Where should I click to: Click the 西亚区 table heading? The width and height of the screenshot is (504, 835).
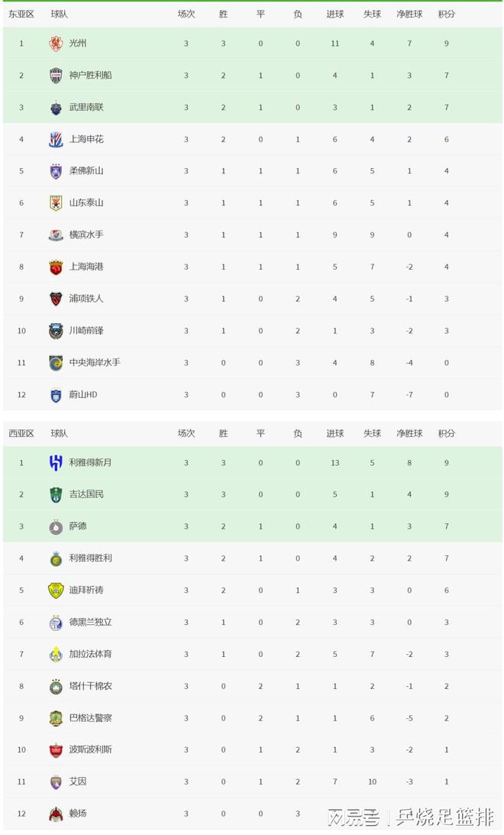click(x=21, y=433)
